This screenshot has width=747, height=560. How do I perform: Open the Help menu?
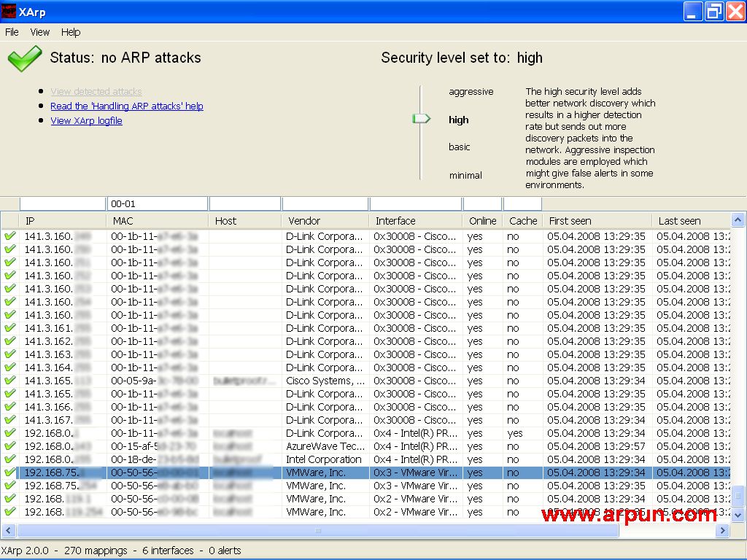(x=70, y=32)
